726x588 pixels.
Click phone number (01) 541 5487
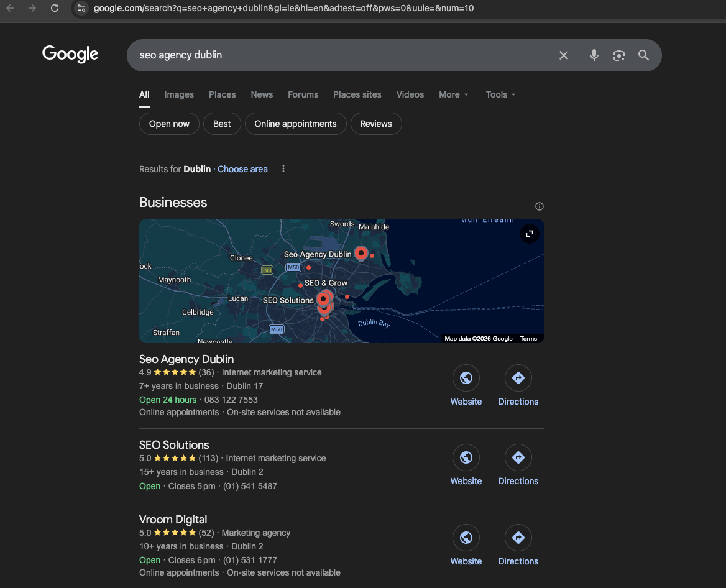click(x=250, y=486)
